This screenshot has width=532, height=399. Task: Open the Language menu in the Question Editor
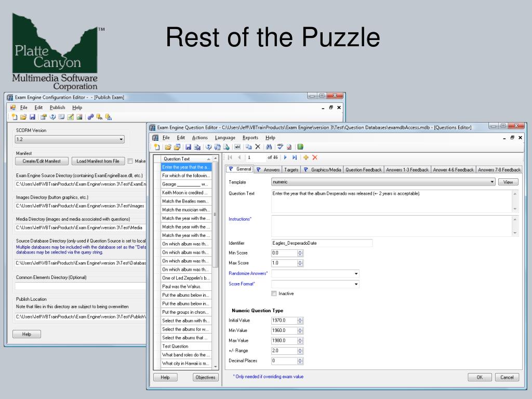[x=225, y=137]
